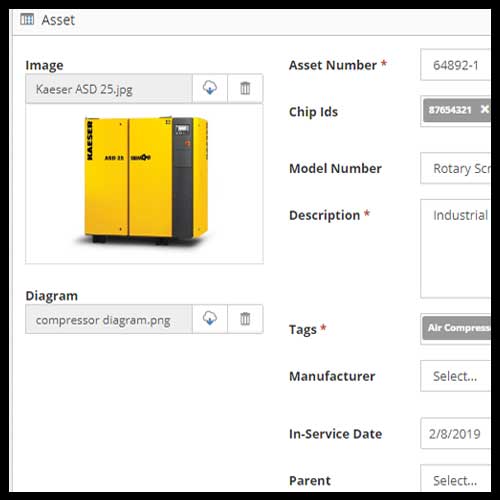Image resolution: width=500 pixels, height=500 pixels.
Task: Click the Kaeser ASD 25.jpg filename field
Action: [109, 89]
